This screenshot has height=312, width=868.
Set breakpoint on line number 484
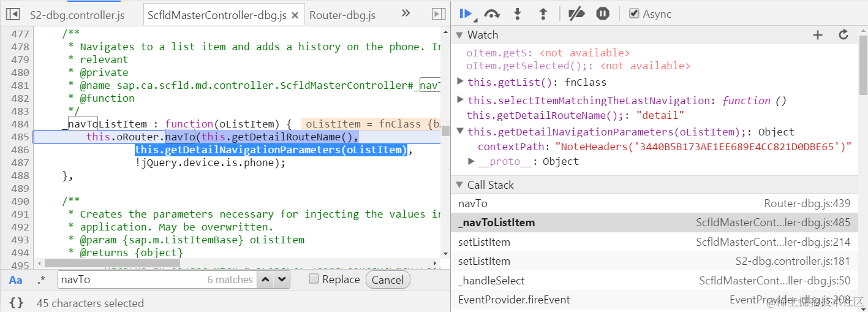click(20, 124)
